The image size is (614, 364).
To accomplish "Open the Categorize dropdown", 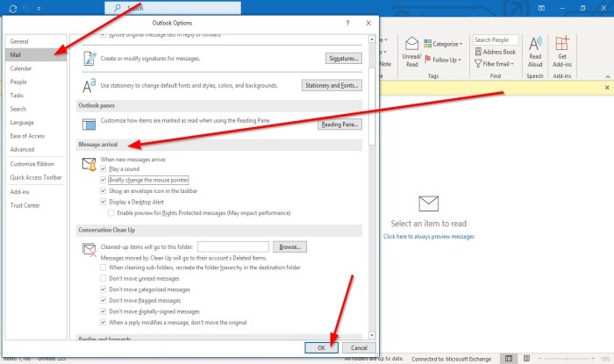I will tap(443, 44).
